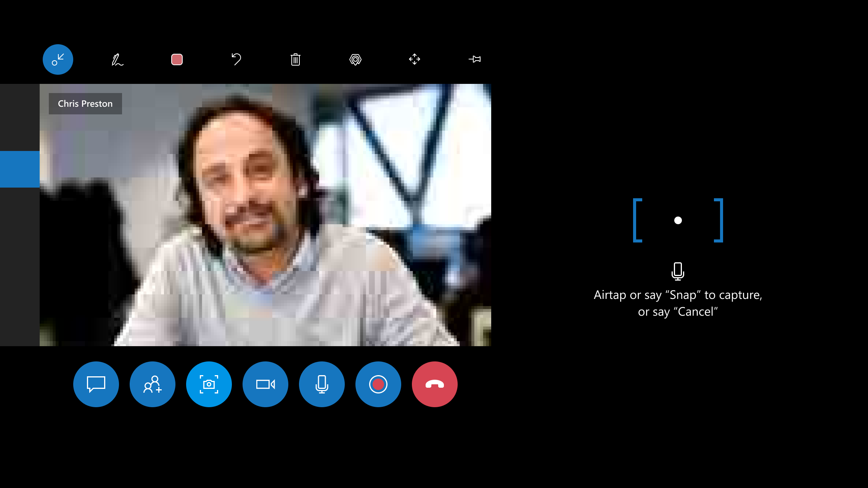Click the delete/trash icon
868x488 pixels.
(x=296, y=59)
